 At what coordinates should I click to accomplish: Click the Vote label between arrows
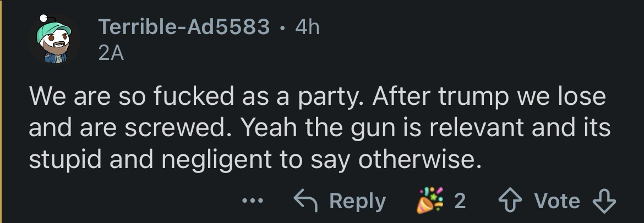pyautogui.click(x=558, y=201)
